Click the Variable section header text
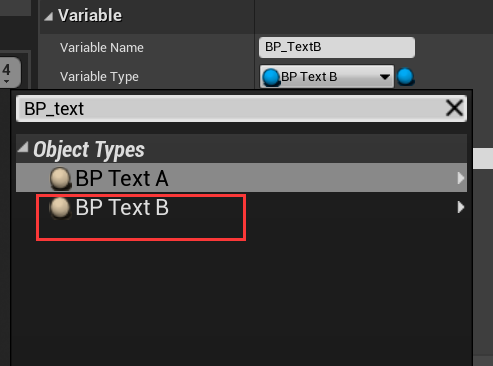493x366 pixels. pos(90,15)
